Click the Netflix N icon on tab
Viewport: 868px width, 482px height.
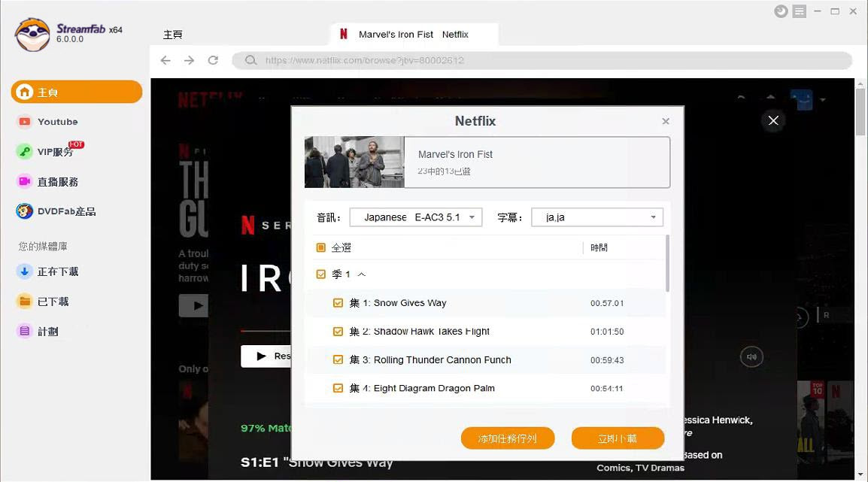pos(343,34)
